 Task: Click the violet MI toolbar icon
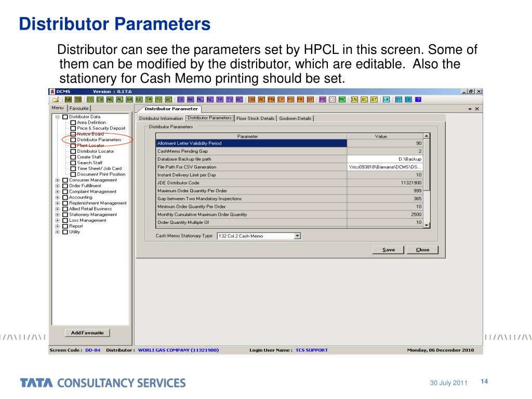click(323, 99)
